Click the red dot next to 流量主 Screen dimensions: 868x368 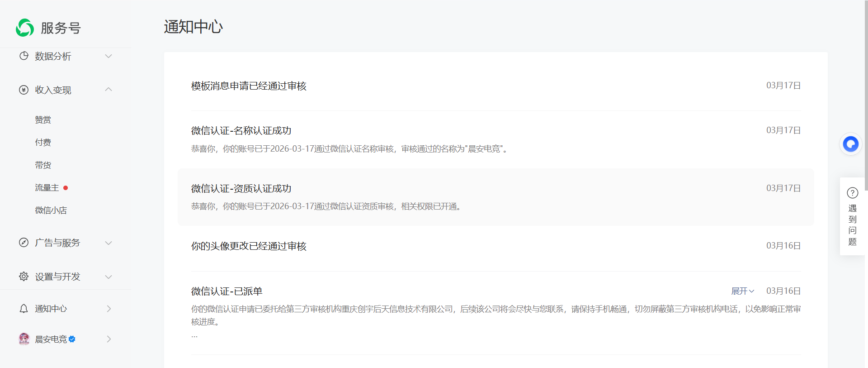tap(66, 188)
